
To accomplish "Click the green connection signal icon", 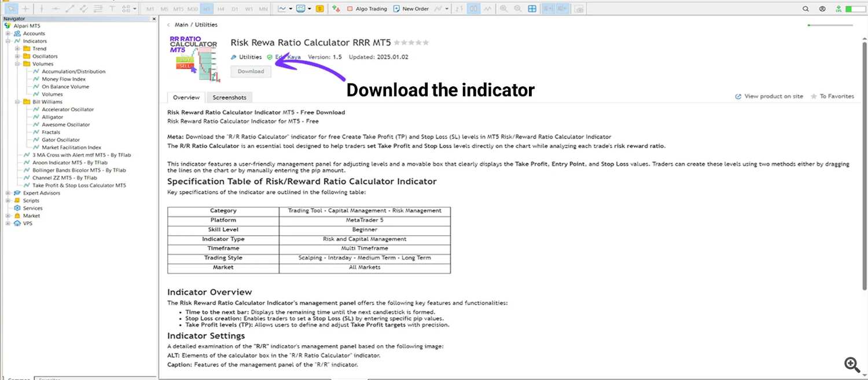I will [x=838, y=9].
